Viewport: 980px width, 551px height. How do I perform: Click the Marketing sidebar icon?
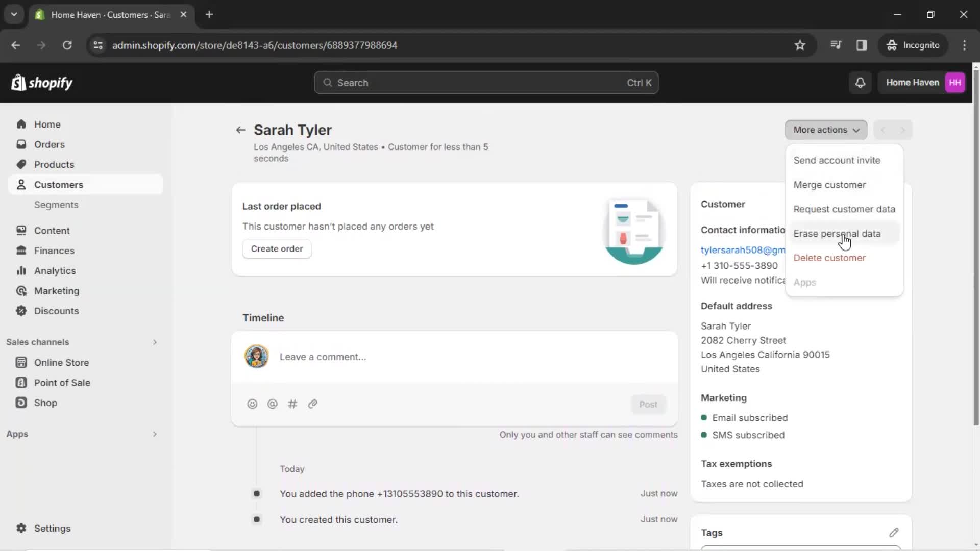[21, 291]
